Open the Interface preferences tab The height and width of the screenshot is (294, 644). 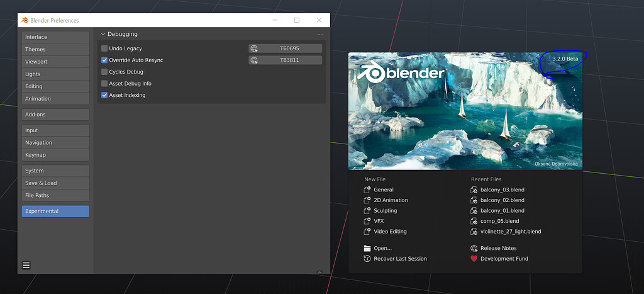click(55, 37)
